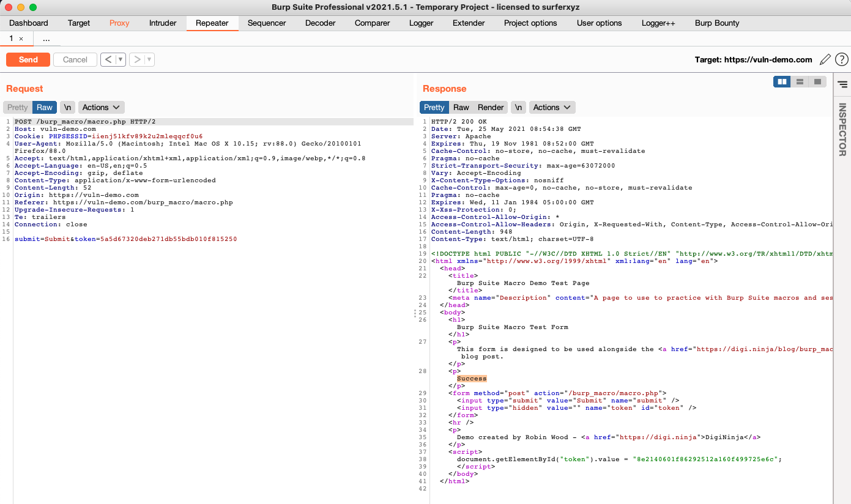Click the highlighted Success text in response

472,379
